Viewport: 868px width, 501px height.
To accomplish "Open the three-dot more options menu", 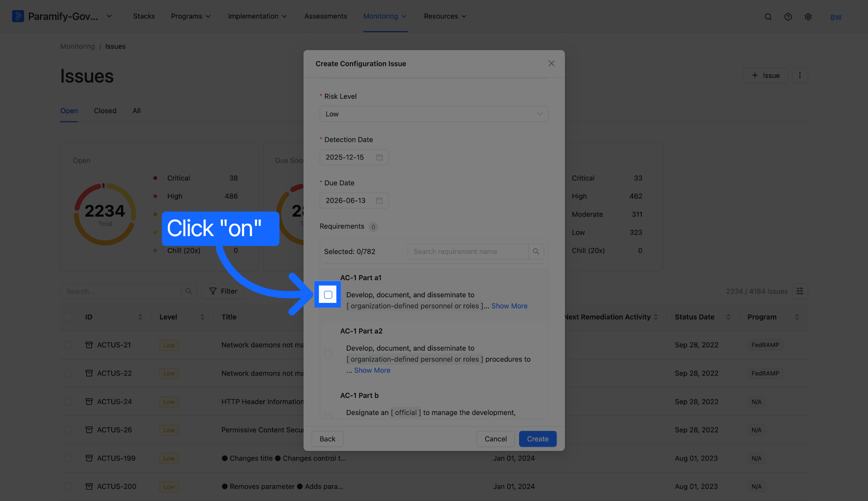I will tap(799, 75).
